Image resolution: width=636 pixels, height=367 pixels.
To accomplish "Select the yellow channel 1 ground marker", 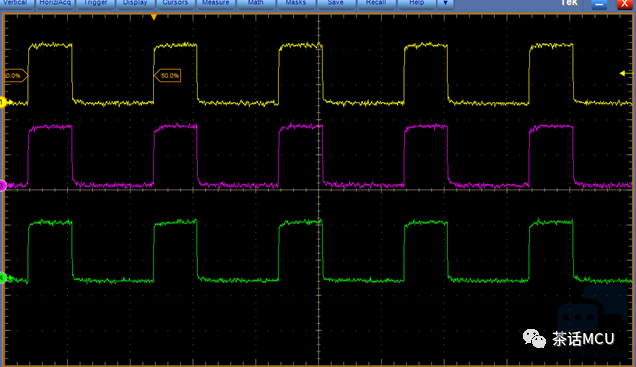I will [5, 102].
